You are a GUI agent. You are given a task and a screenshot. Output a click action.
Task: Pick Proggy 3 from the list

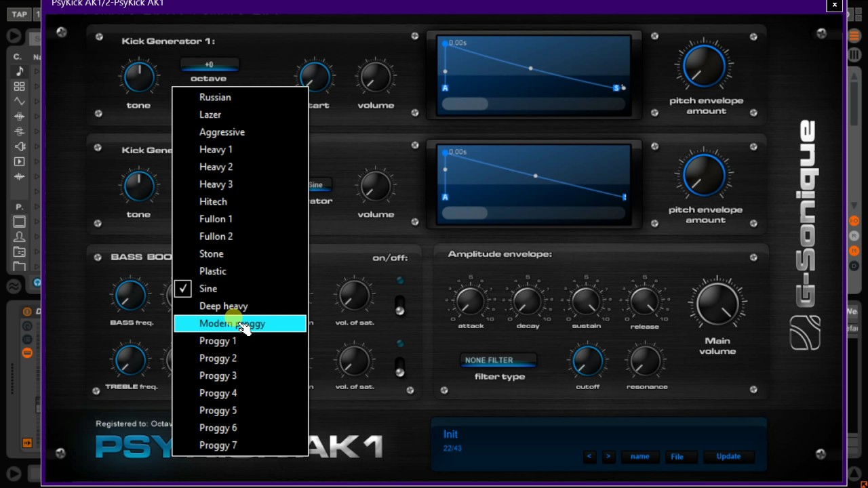pos(240,375)
